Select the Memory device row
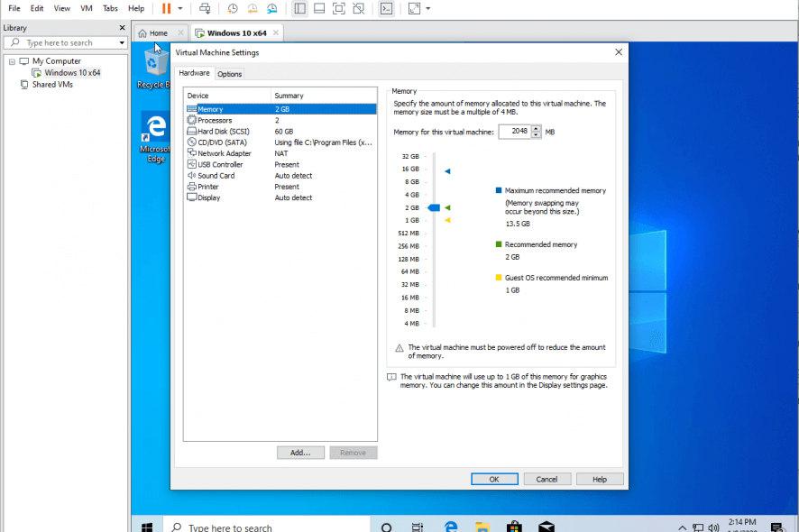 pyautogui.click(x=281, y=109)
